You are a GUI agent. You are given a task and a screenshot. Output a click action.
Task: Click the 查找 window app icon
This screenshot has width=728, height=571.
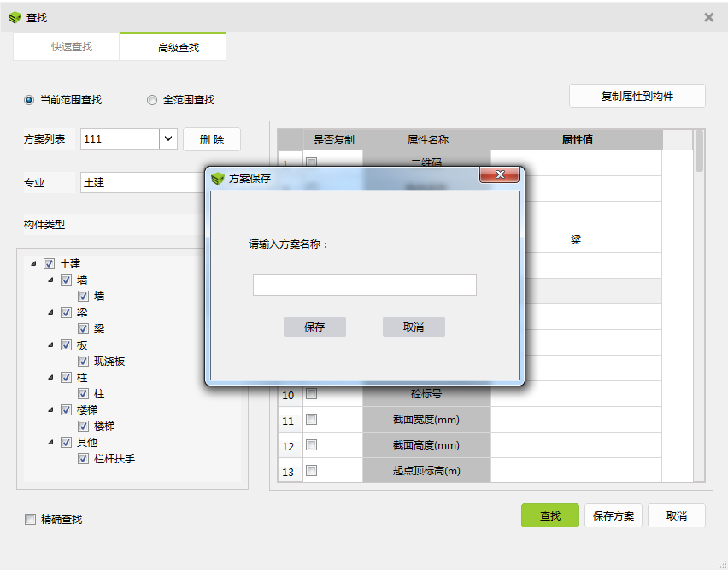point(15,18)
